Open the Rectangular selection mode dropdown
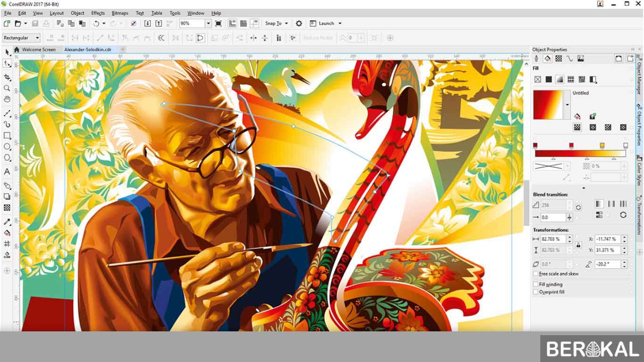The width and height of the screenshot is (644, 362). pyautogui.click(x=21, y=38)
